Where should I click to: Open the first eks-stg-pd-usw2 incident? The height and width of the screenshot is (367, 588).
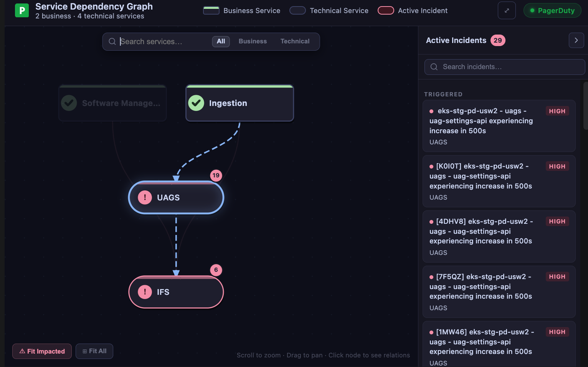pos(499,126)
